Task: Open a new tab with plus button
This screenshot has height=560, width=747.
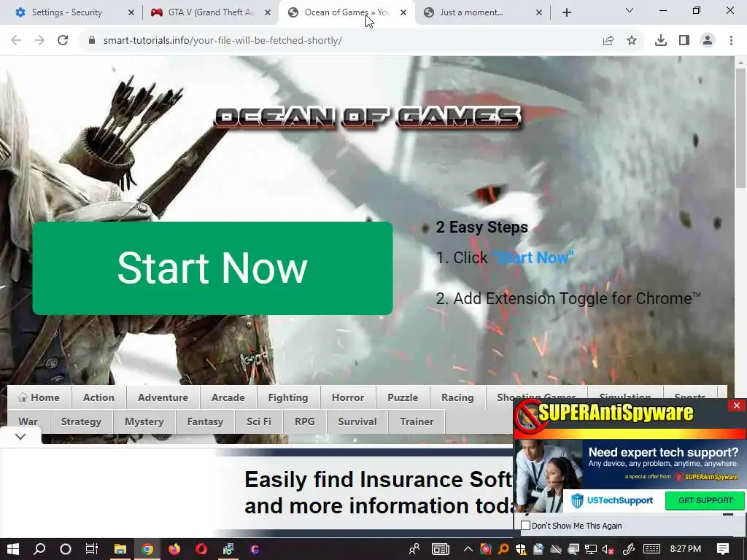Action: (567, 13)
